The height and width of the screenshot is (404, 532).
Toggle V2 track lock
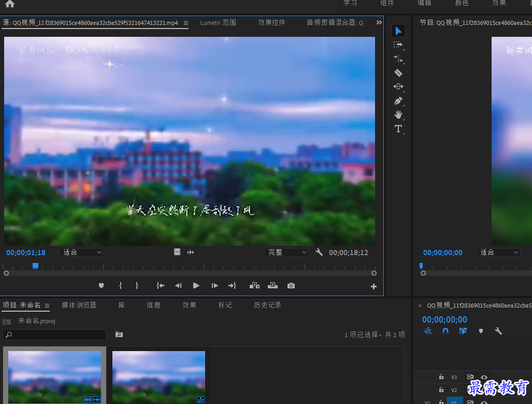(441, 389)
